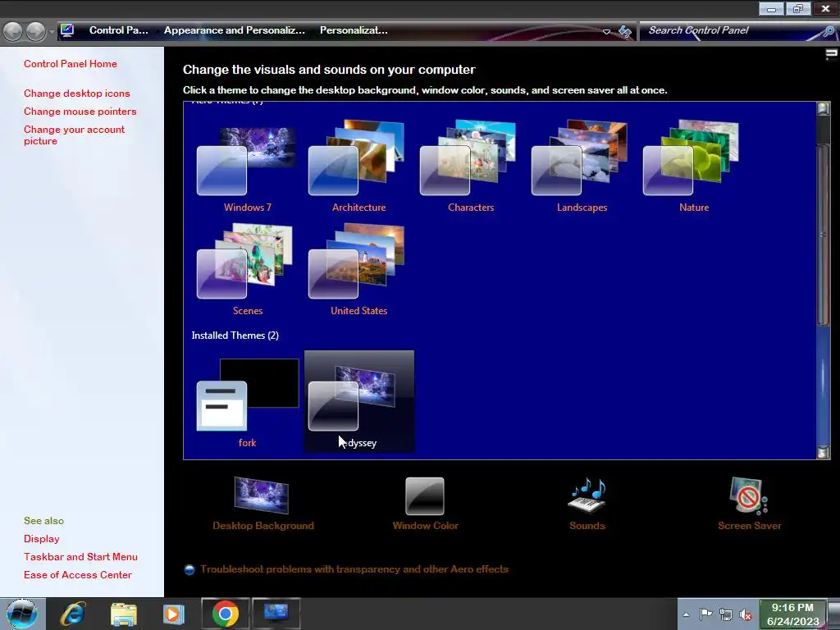
Task: Click theme list scrollbar down arrow
Action: (x=823, y=453)
